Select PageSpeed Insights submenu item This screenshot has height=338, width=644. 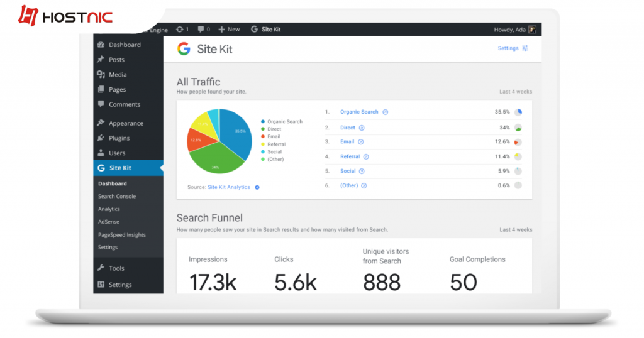(121, 234)
